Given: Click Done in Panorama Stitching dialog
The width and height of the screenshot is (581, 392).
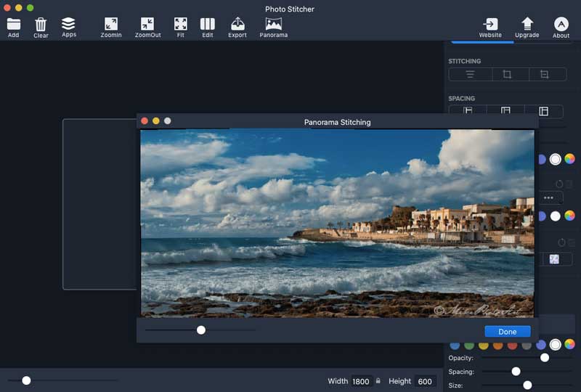Looking at the screenshot, I should click(507, 332).
